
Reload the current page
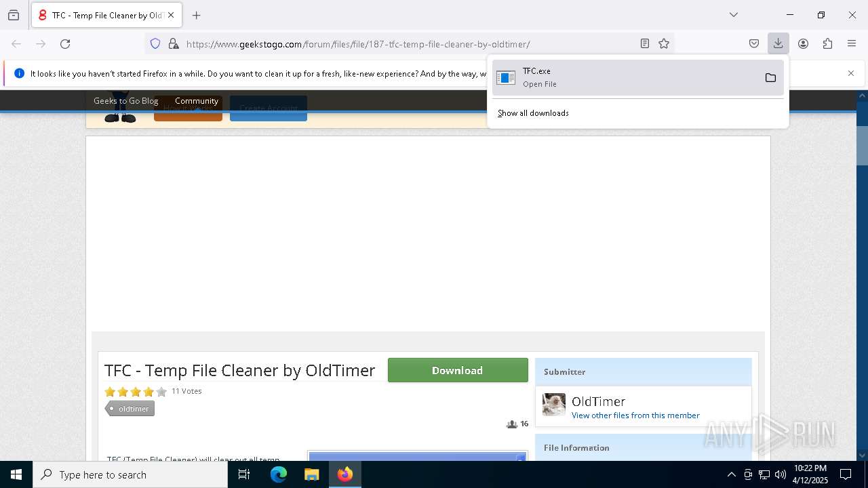coord(65,44)
